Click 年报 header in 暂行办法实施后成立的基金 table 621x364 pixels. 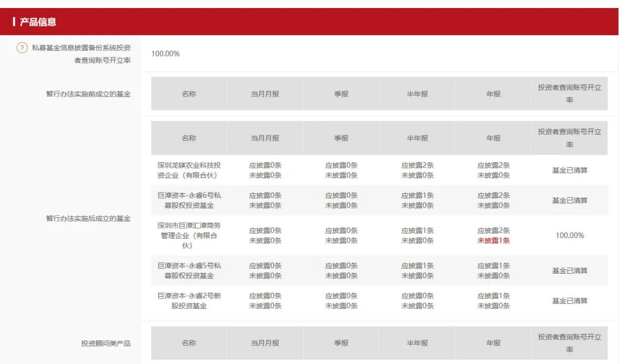pyautogui.click(x=493, y=138)
